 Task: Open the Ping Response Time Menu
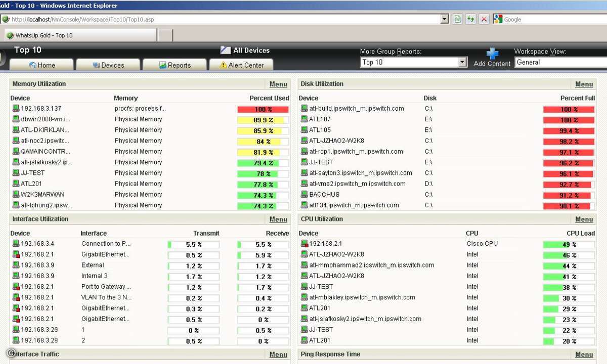click(x=584, y=354)
